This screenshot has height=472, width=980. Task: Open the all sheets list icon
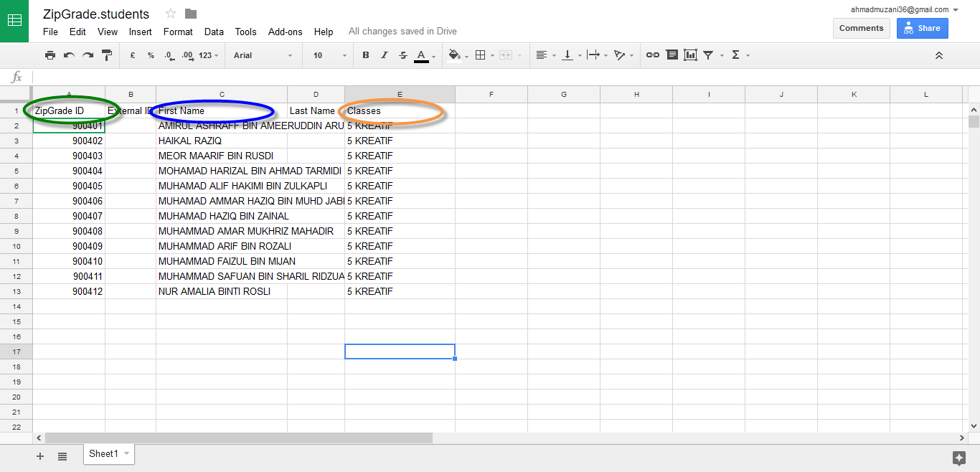pos(62,456)
